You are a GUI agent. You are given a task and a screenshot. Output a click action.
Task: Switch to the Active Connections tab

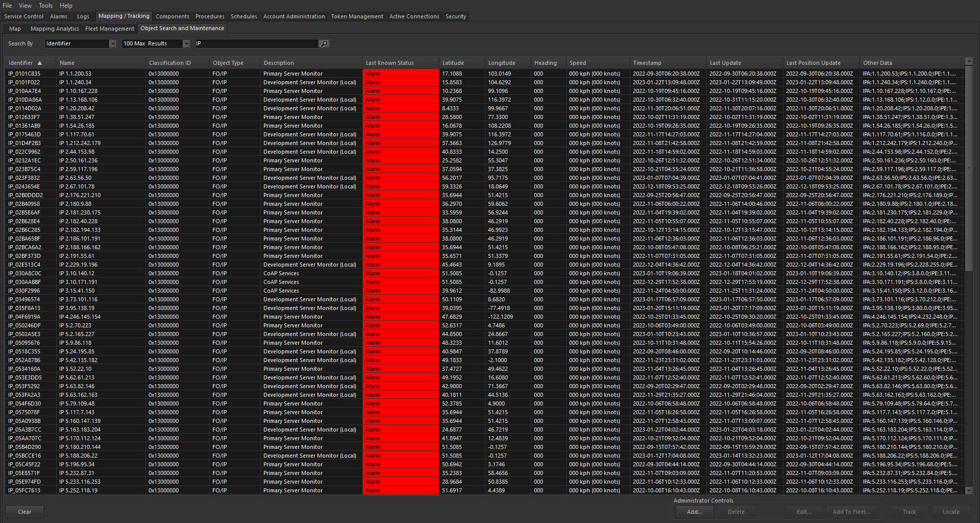point(414,16)
